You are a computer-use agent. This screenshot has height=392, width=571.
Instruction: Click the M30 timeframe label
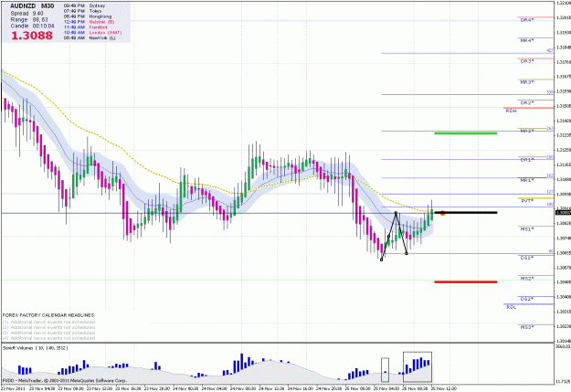pyautogui.click(x=48, y=6)
